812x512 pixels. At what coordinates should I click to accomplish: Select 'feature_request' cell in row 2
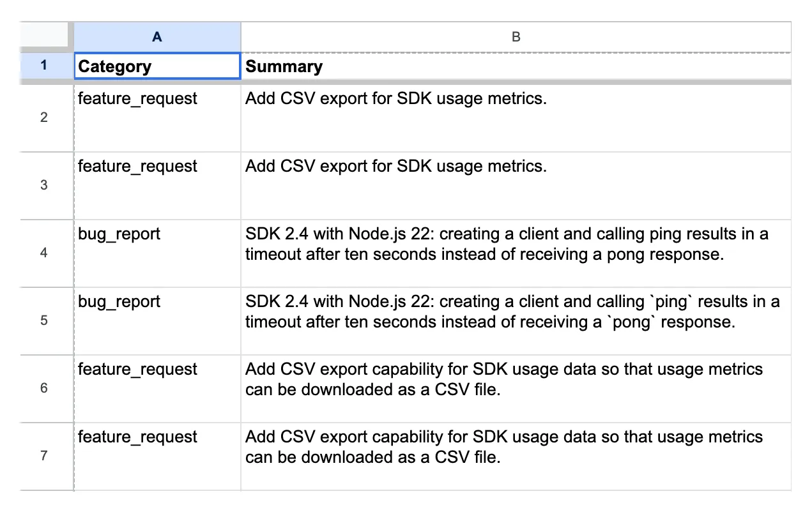[158, 117]
